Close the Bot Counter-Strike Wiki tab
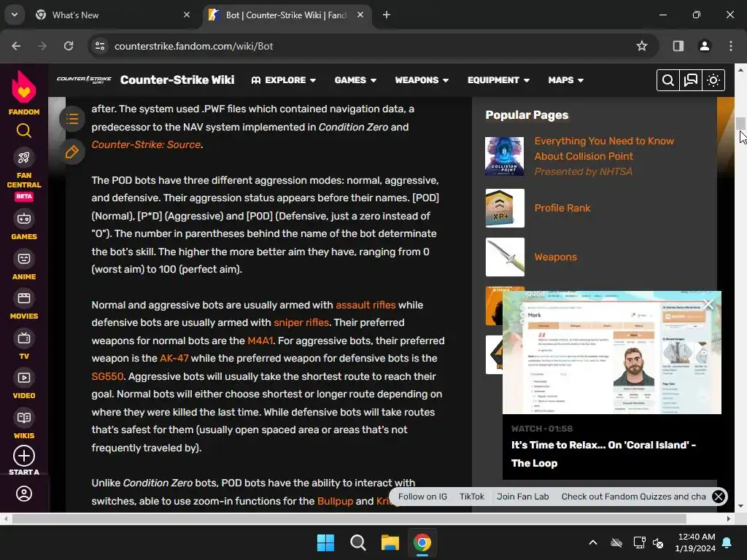This screenshot has width=747, height=560. (360, 15)
